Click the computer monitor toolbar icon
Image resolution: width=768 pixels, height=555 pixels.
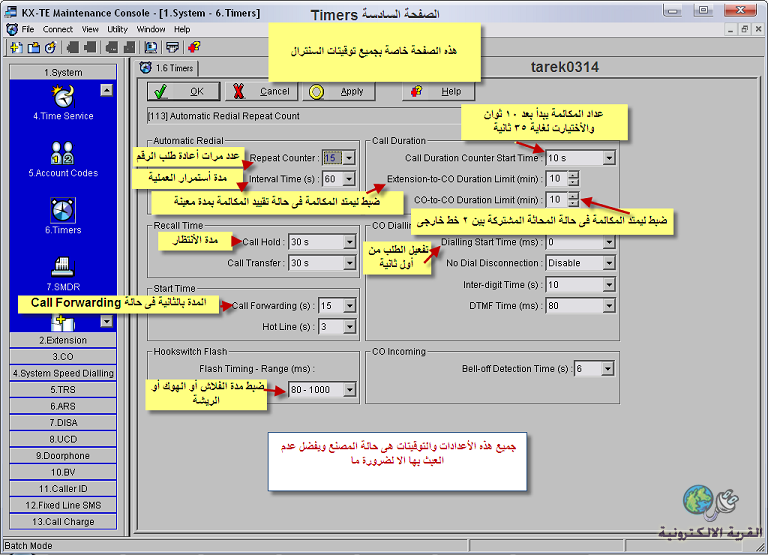click(x=151, y=48)
